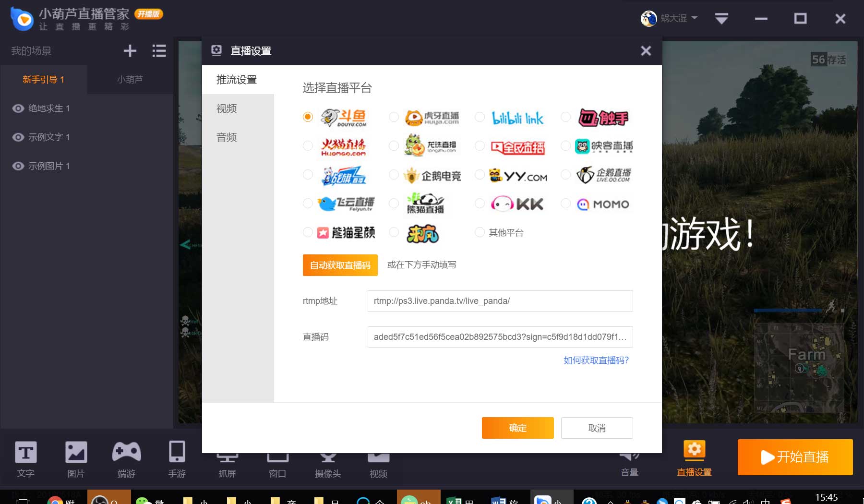This screenshot has height=504, width=864.
Task: Click the settings icon in dialog title bar
Action: [216, 50]
